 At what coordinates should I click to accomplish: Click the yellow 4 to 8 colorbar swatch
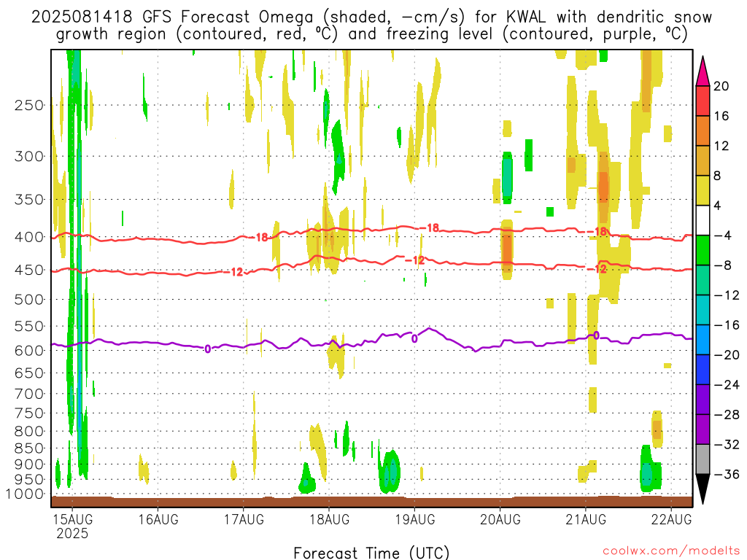(x=703, y=190)
